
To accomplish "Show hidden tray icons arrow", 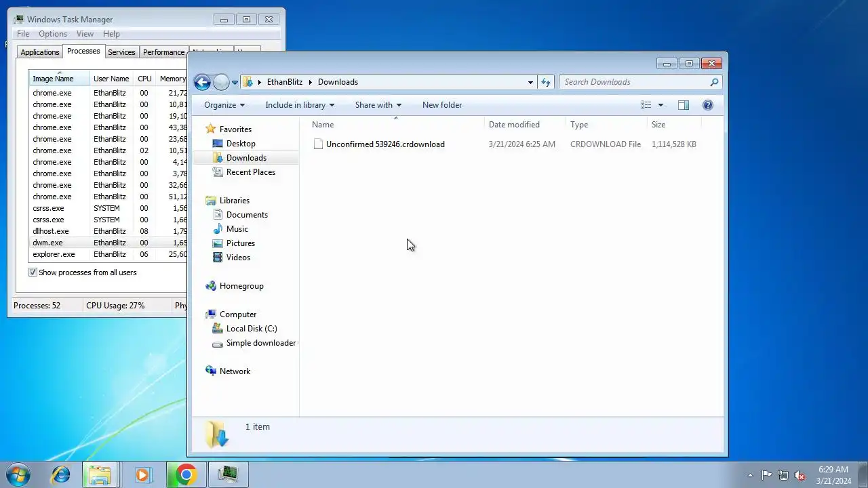I will click(750, 475).
